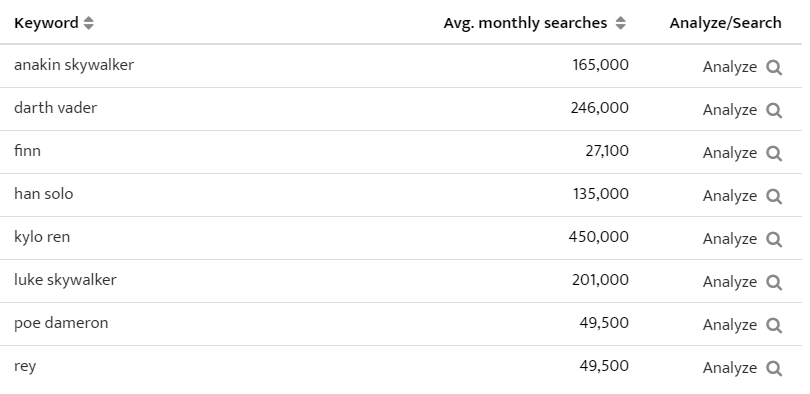The width and height of the screenshot is (810, 394).
Task: Click Avg. monthly searches header label
Action: pos(525,23)
